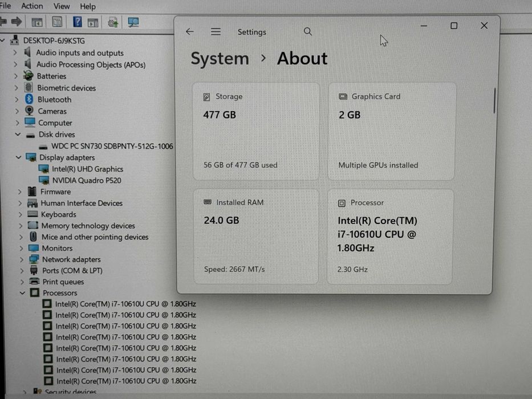Click the update driver toolbar icon
This screenshot has width=532, height=399.
click(113, 23)
